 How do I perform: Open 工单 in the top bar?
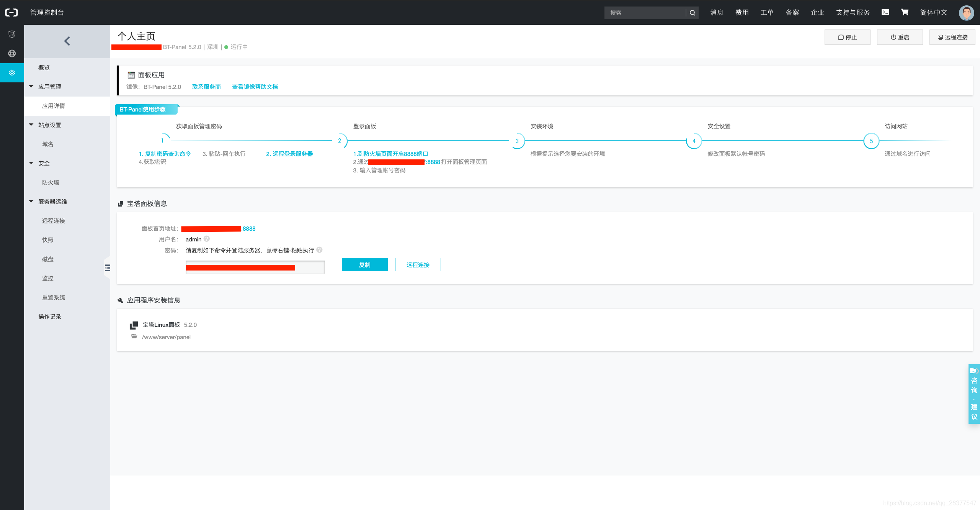[x=767, y=13]
